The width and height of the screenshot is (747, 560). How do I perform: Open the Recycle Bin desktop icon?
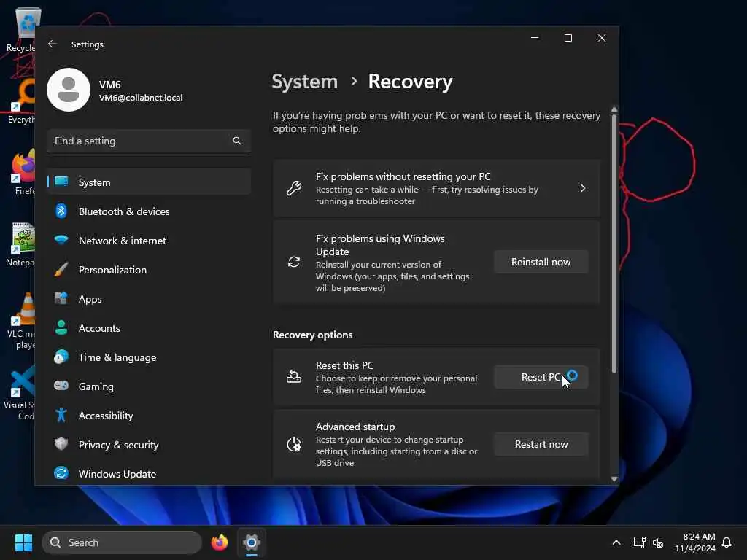tap(20, 29)
